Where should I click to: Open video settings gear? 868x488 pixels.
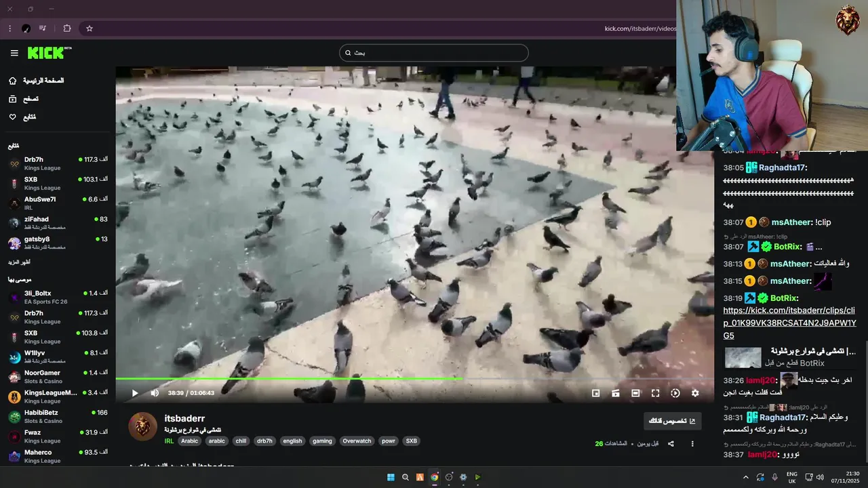click(695, 393)
